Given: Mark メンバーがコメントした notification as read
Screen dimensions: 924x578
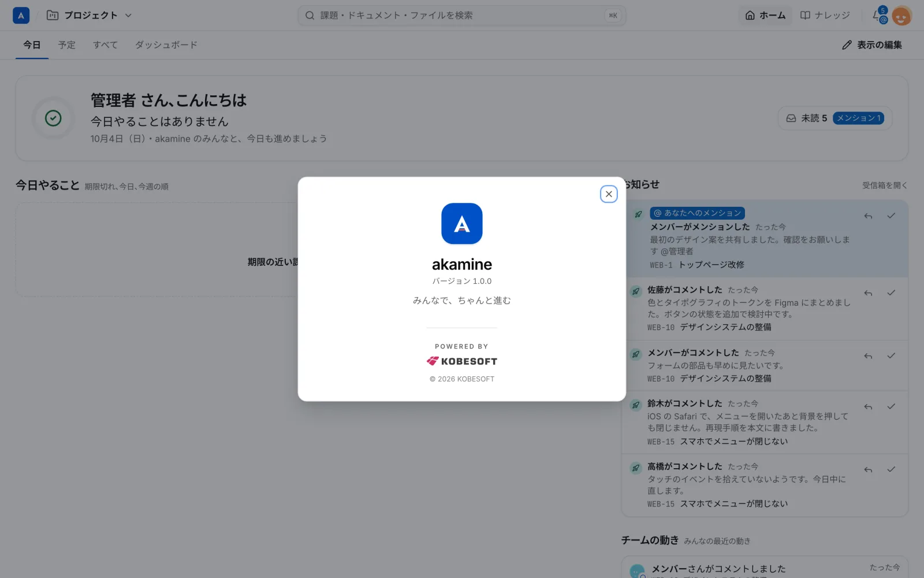Looking at the screenshot, I should coord(891,355).
